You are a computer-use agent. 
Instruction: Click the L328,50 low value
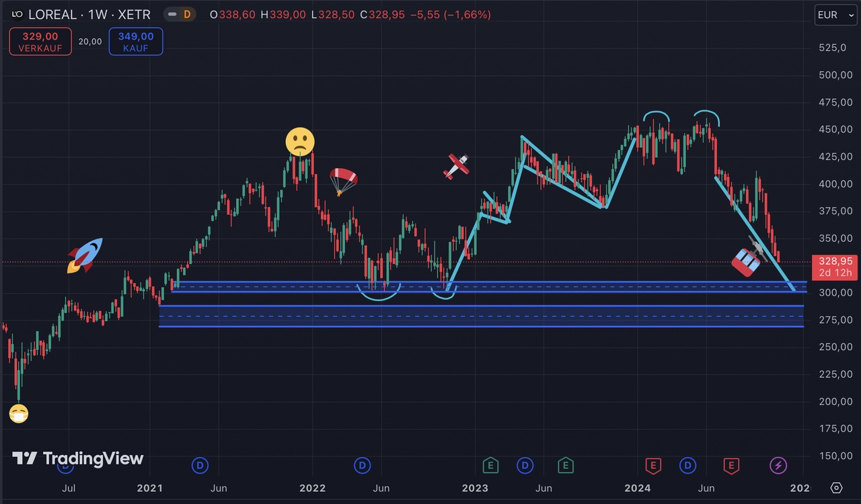point(333,14)
